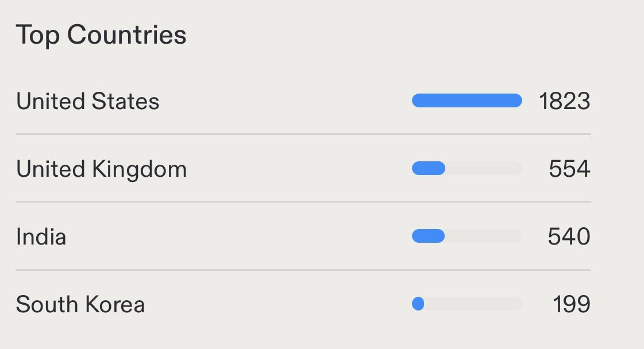Click the 540 count value

[x=569, y=236]
